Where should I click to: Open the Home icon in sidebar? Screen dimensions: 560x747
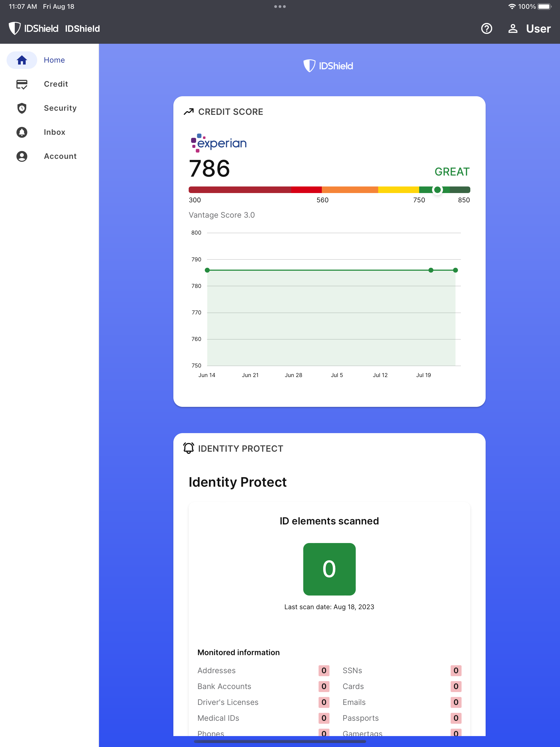point(22,60)
